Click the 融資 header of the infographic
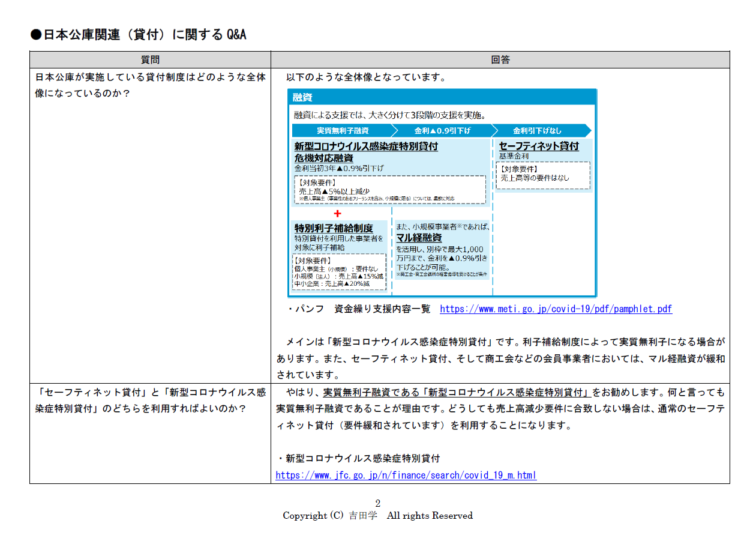The height and width of the screenshot is (538, 756). [x=303, y=97]
